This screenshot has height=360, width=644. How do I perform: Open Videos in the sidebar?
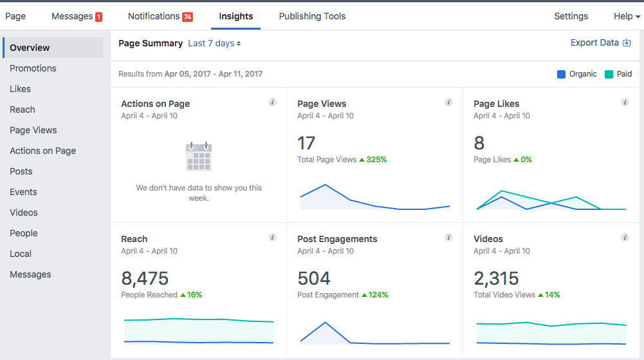pos(24,212)
